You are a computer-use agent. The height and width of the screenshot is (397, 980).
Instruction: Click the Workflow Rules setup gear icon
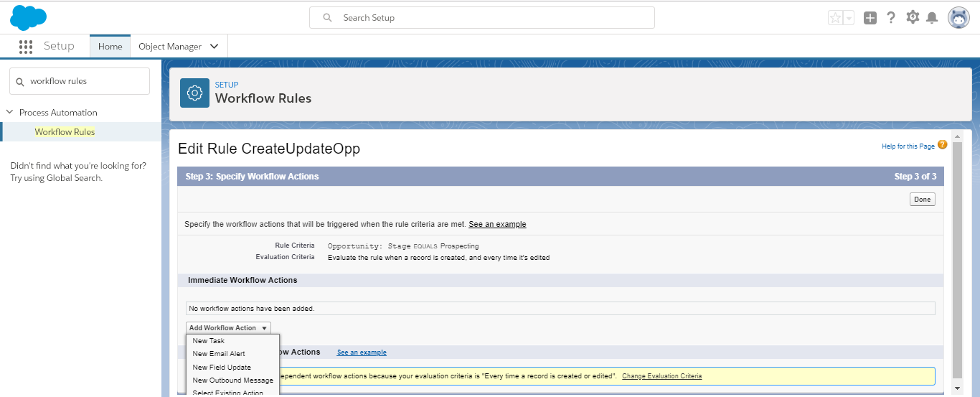[194, 93]
